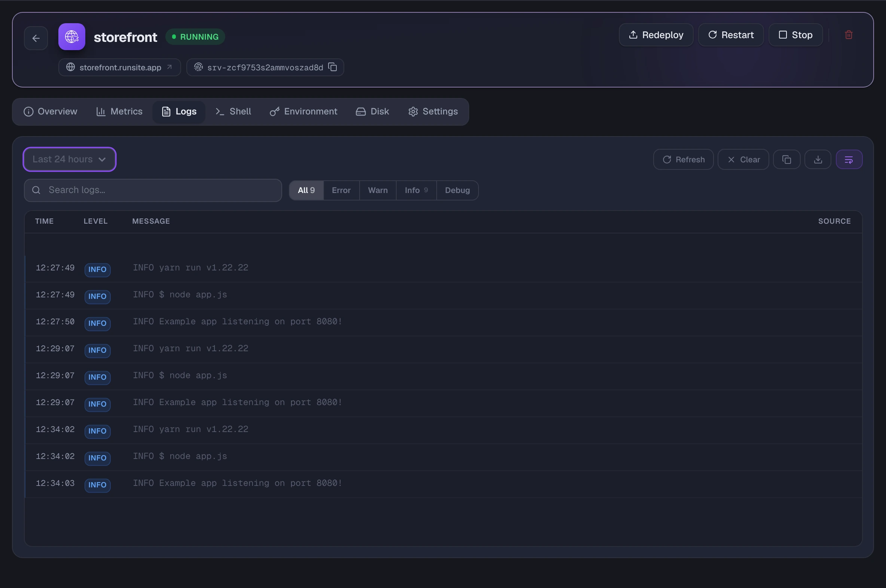Image resolution: width=886 pixels, height=588 pixels.
Task: Select the 12:27:50 listening on port 8080 message
Action: click(x=238, y=322)
